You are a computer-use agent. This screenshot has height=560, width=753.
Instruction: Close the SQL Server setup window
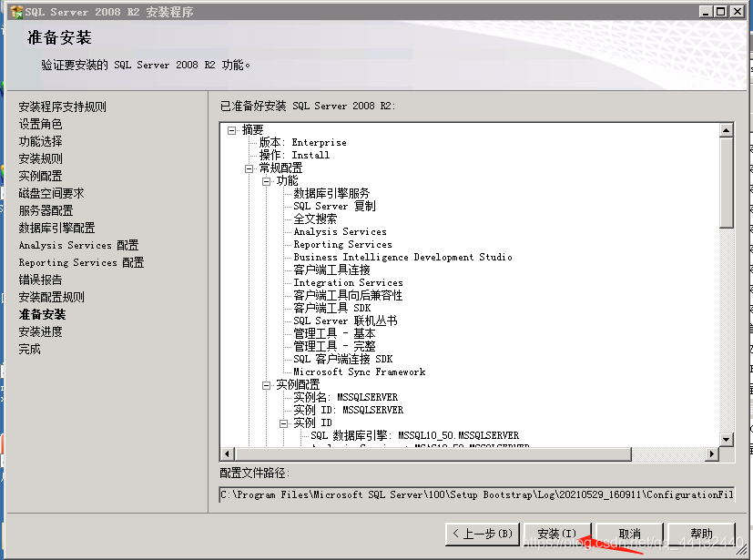[x=737, y=12]
